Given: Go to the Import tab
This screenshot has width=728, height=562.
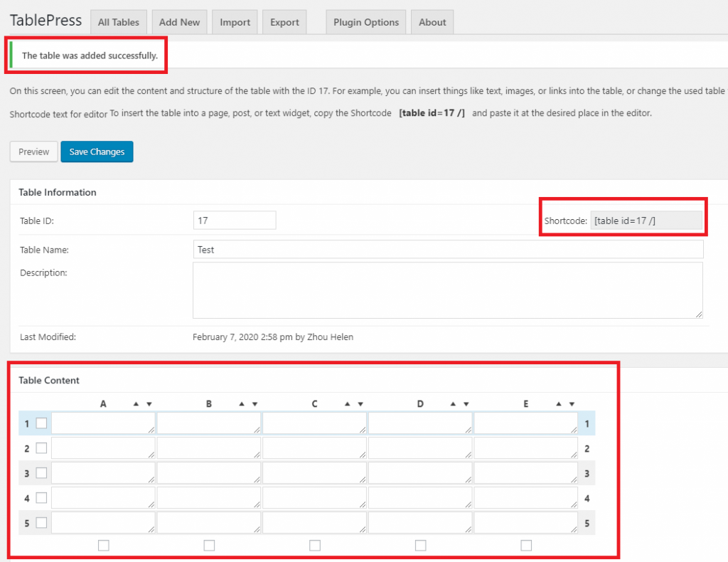Looking at the screenshot, I should coord(235,22).
